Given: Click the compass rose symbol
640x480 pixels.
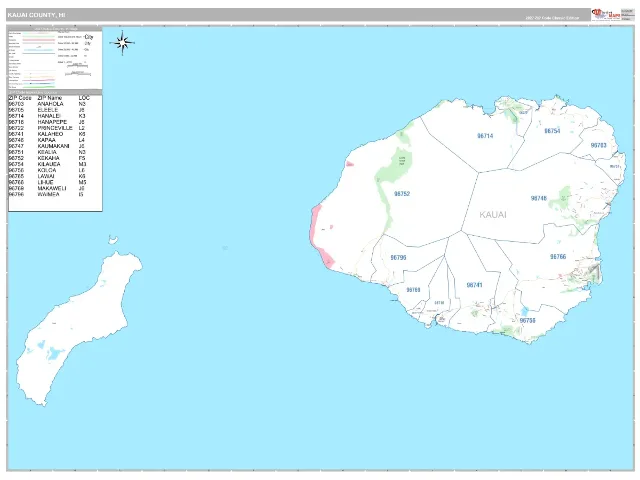Looking at the screenshot, I should tap(122, 42).
